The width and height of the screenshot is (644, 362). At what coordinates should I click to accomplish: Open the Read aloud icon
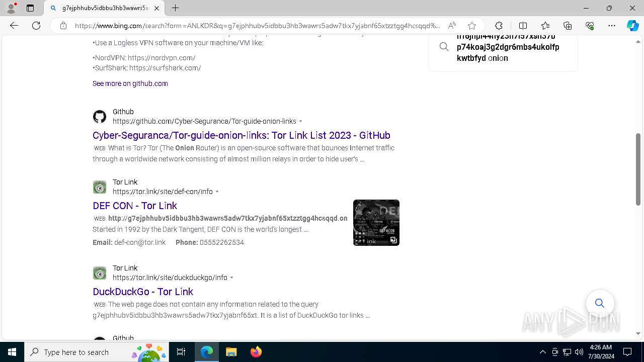(452, 26)
